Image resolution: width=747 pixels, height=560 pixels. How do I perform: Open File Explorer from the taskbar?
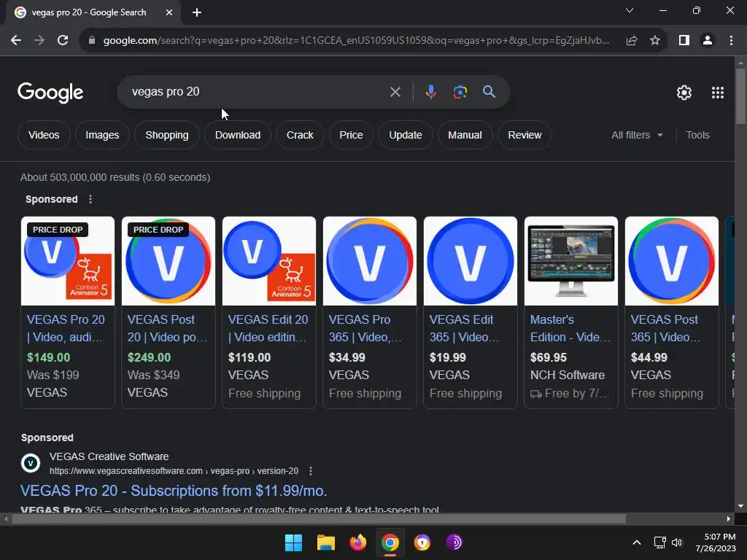326,542
